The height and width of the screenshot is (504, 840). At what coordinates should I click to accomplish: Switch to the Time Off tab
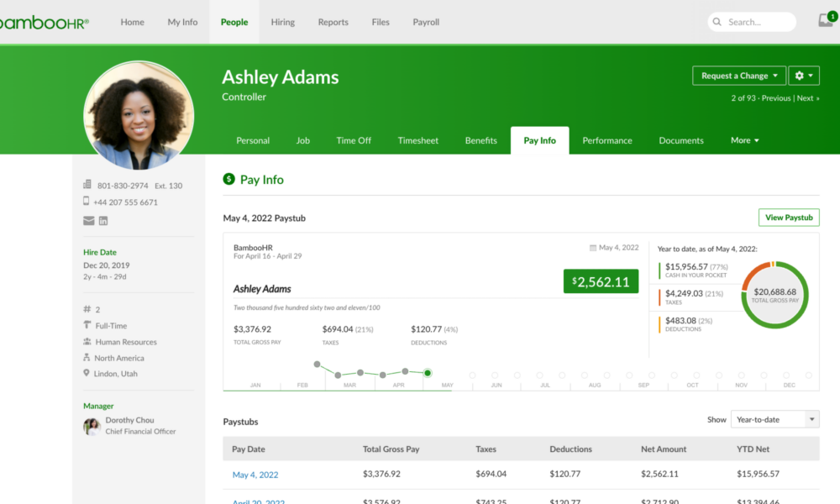(x=354, y=140)
